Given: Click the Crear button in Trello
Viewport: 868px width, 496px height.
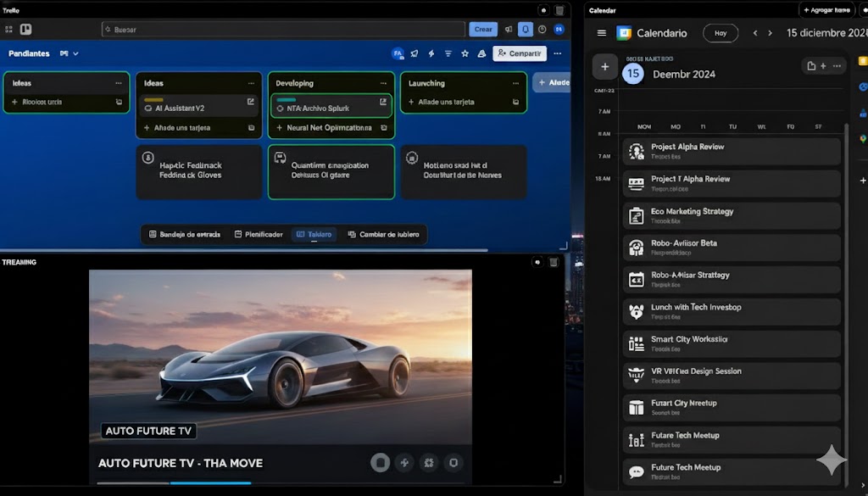Looking at the screenshot, I should click(483, 29).
